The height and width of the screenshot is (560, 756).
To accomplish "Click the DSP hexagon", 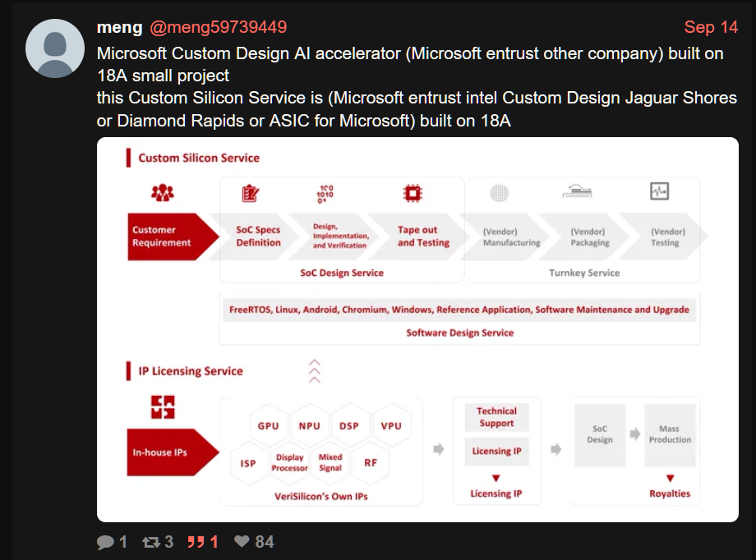I will click(349, 425).
